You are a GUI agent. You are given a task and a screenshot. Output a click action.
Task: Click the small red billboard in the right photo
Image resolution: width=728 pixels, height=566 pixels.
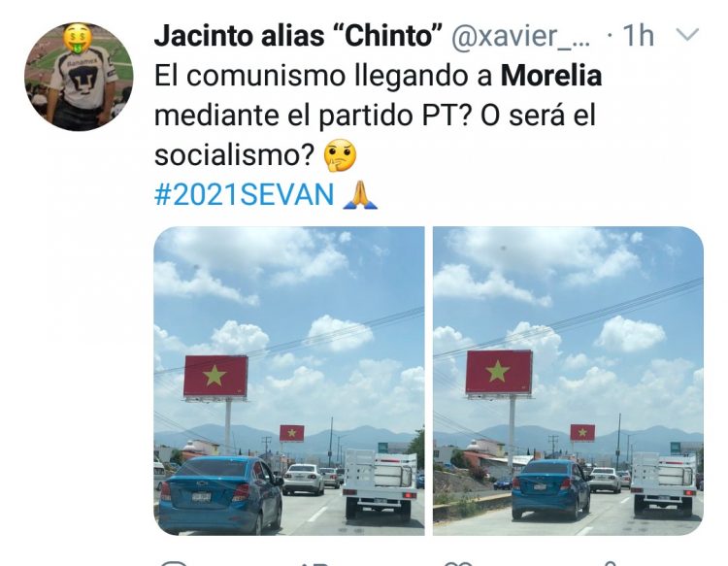(582, 432)
